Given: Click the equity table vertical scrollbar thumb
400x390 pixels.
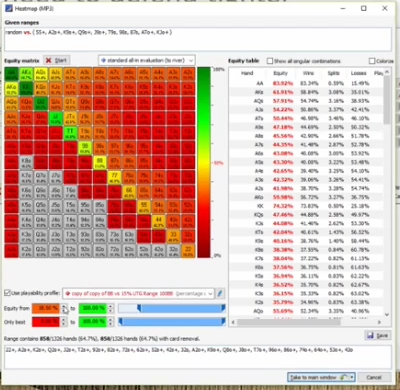Looking at the screenshot, I should click(x=387, y=99).
